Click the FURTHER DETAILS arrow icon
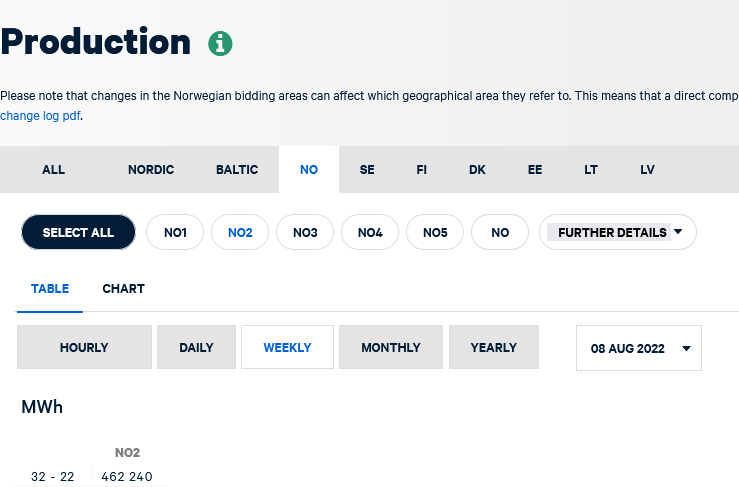 click(678, 231)
